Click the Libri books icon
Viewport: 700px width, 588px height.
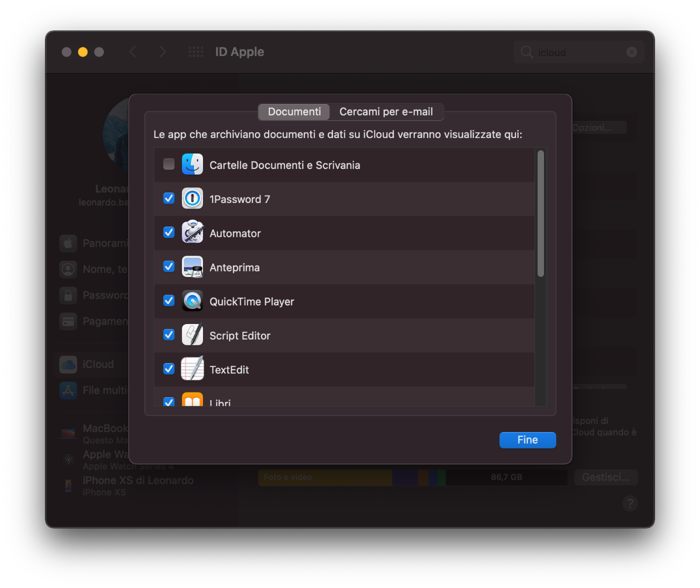click(x=192, y=399)
